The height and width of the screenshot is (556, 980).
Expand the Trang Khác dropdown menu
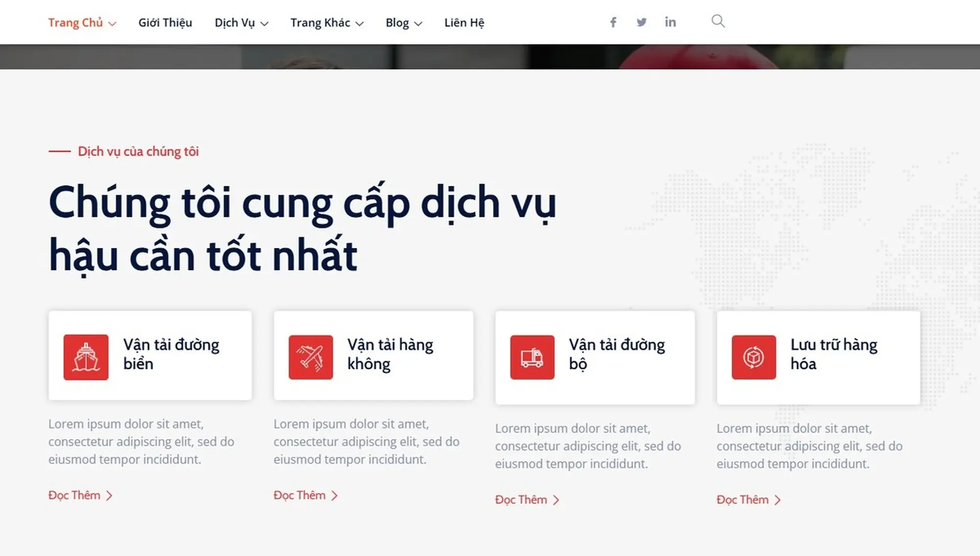(x=326, y=23)
